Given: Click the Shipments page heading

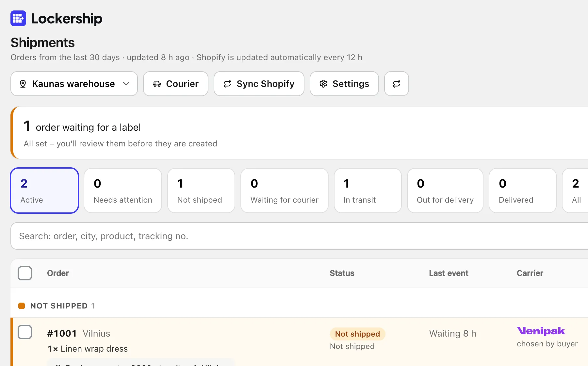Looking at the screenshot, I should tap(43, 42).
